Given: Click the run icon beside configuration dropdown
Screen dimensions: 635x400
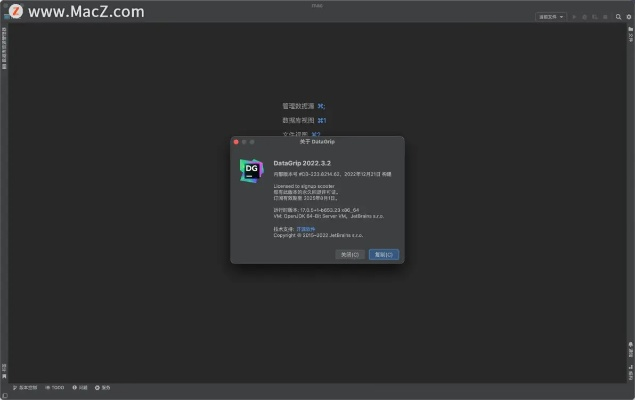Looking at the screenshot, I should coord(574,17).
